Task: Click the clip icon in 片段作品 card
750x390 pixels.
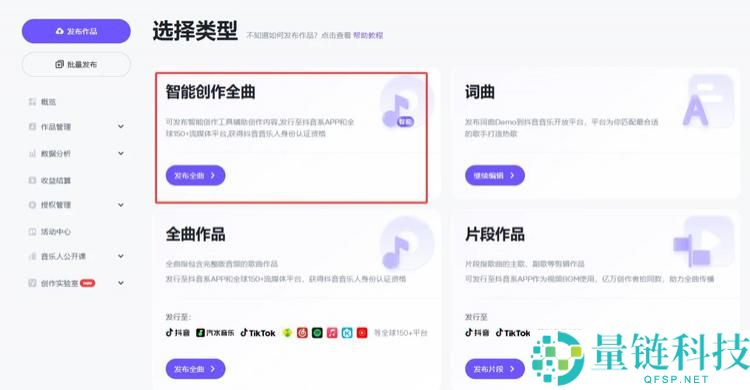Action: 703,242
